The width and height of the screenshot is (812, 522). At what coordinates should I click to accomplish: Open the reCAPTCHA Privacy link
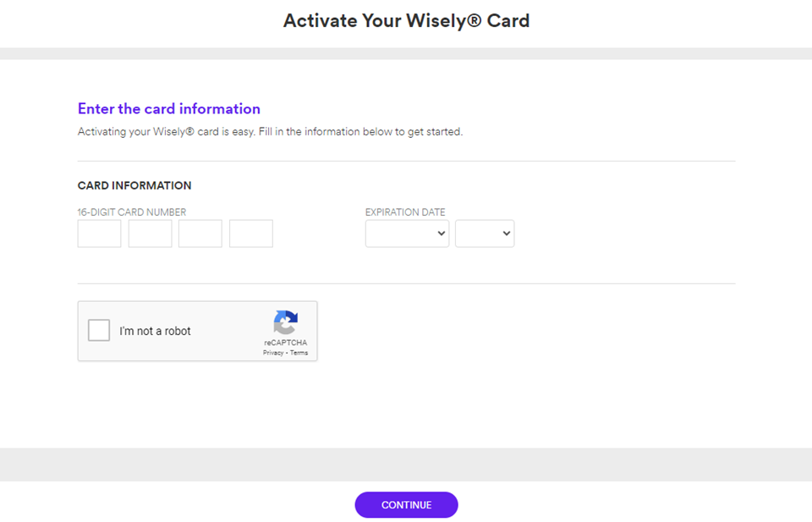point(273,353)
